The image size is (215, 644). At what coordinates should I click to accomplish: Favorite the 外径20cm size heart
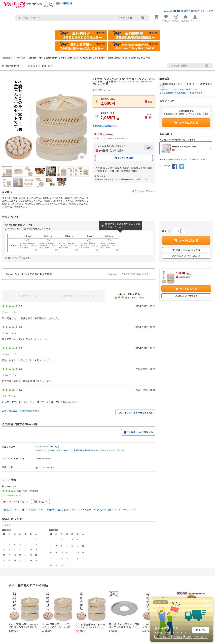coord(36,250)
